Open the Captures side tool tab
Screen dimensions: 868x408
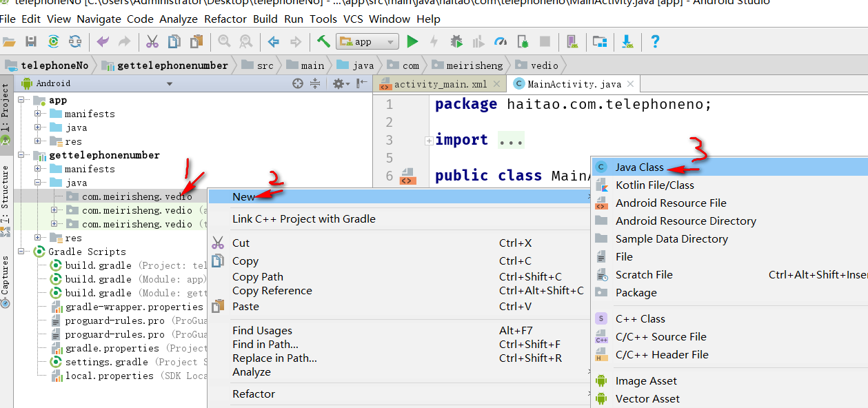click(x=6, y=282)
